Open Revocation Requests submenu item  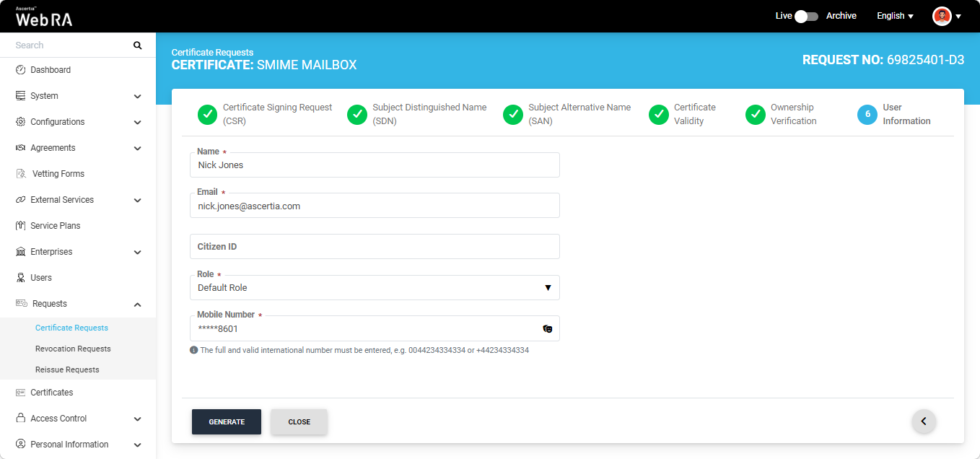point(73,349)
